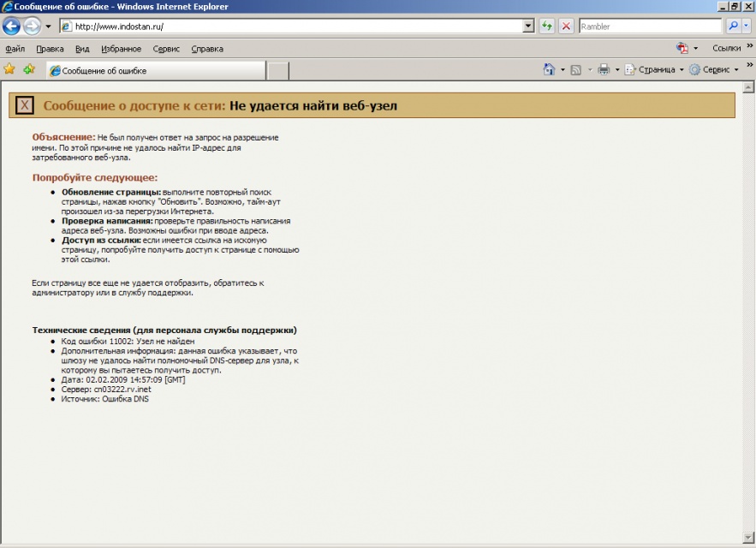This screenshot has height=548, width=756.
Task: Click into the Rambler search field
Action: (x=649, y=27)
